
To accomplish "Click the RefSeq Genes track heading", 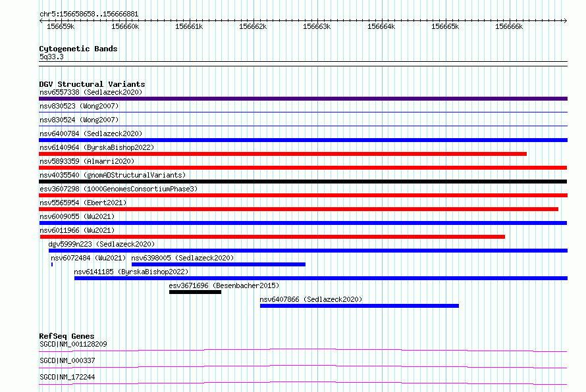I will point(67,336).
